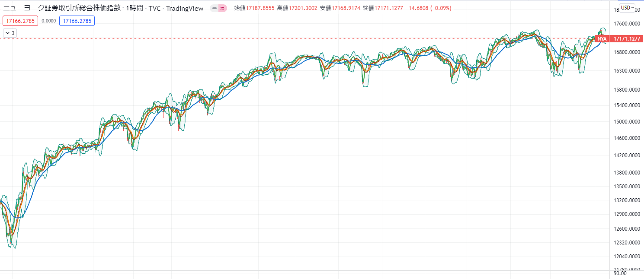Click the red NYA symbol tag
Screen dimensions: 644x279
pos(602,39)
